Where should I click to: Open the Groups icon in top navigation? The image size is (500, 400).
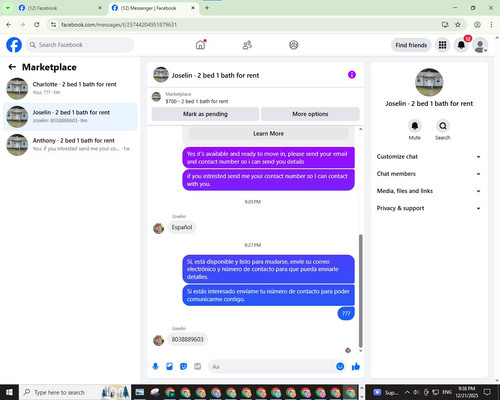click(294, 45)
